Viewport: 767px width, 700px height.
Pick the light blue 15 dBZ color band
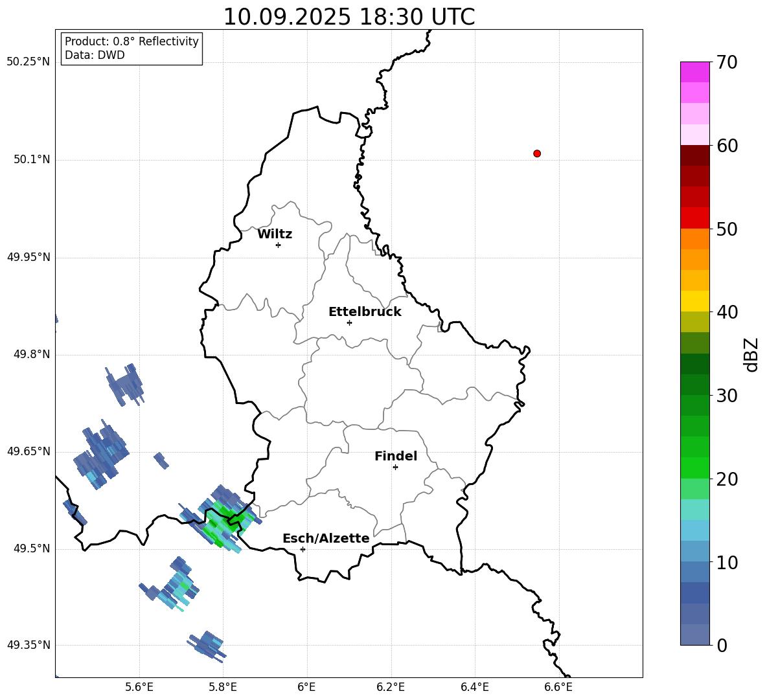[x=694, y=530]
